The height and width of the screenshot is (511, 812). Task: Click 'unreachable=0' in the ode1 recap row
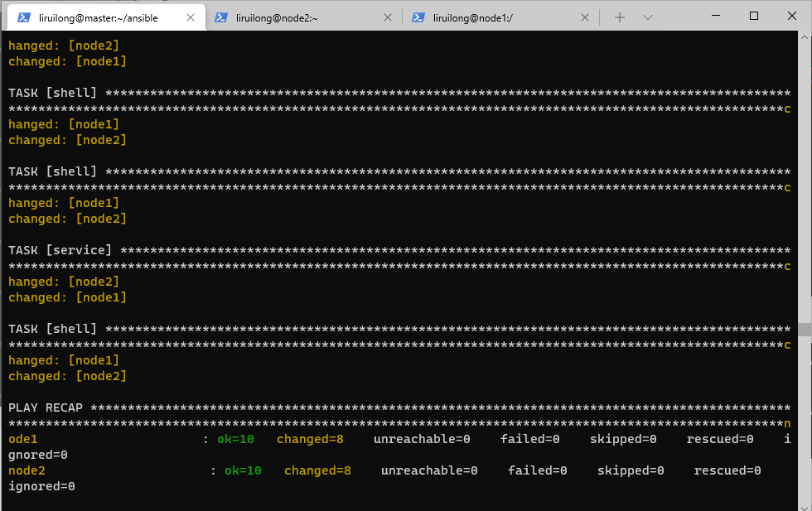[422, 439]
